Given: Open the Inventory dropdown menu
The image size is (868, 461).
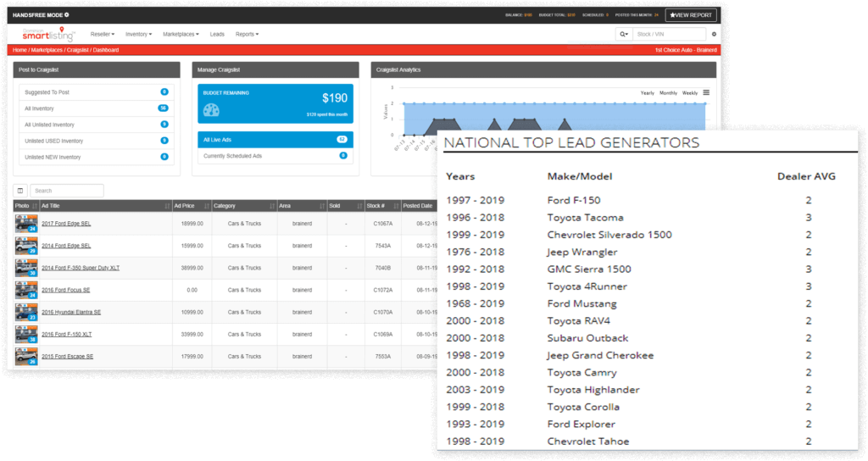Looking at the screenshot, I should click(x=138, y=34).
